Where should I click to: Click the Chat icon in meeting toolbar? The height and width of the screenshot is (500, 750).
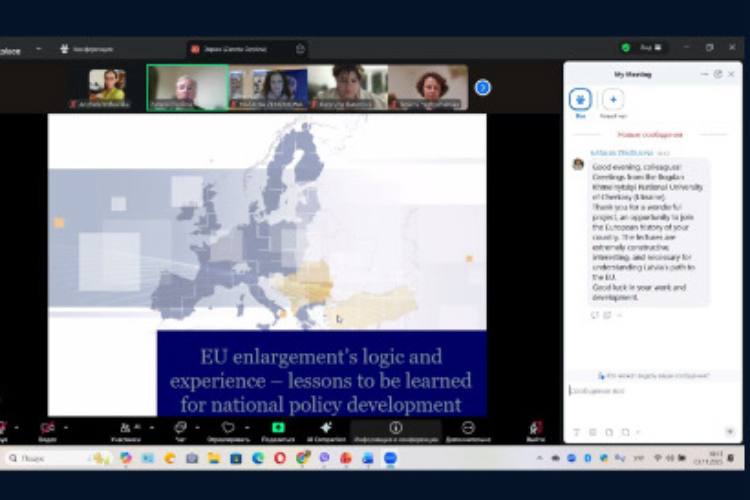180,427
